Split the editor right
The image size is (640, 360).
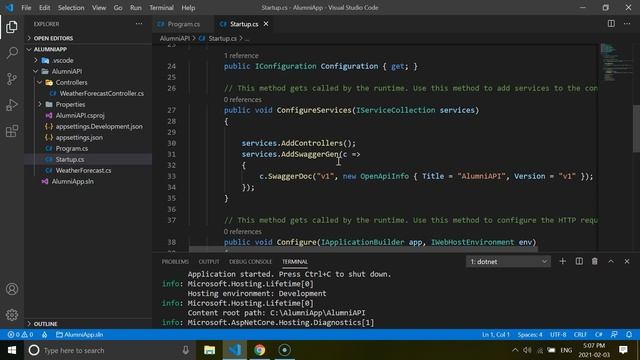click(x=611, y=24)
